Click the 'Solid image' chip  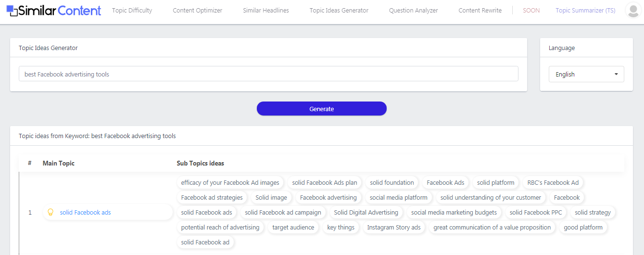(x=271, y=197)
